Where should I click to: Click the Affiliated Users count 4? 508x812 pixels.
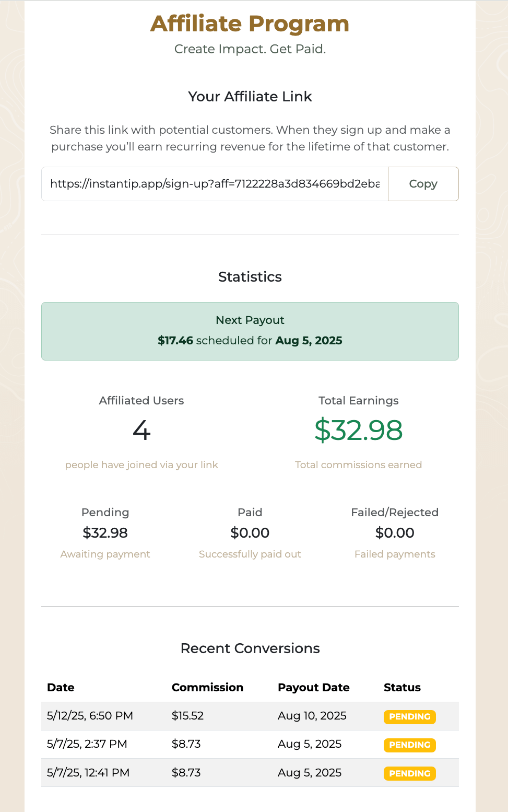pos(141,431)
